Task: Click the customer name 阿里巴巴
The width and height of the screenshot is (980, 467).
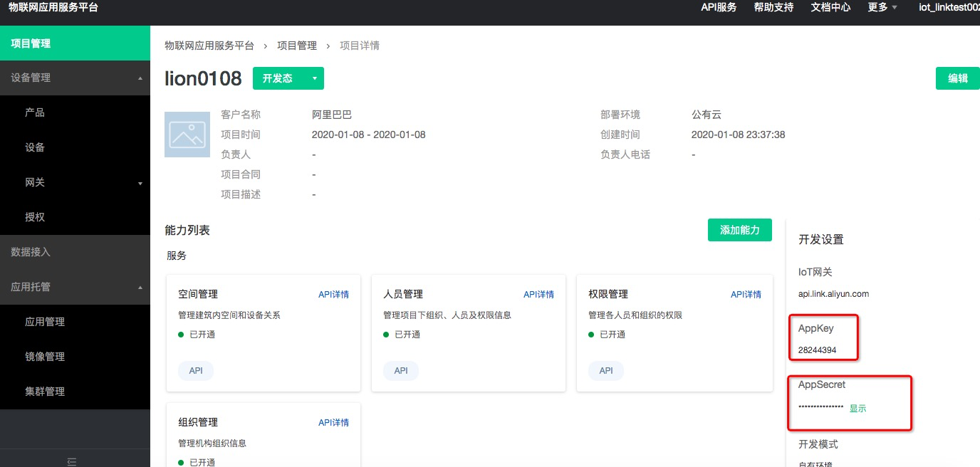Action: click(x=332, y=115)
